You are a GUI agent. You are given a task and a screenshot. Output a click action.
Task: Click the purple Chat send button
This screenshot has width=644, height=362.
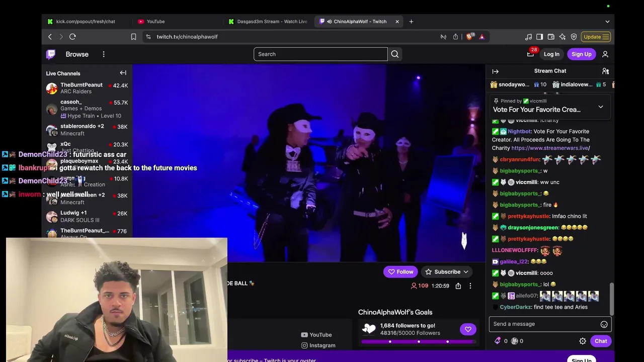[x=601, y=341]
